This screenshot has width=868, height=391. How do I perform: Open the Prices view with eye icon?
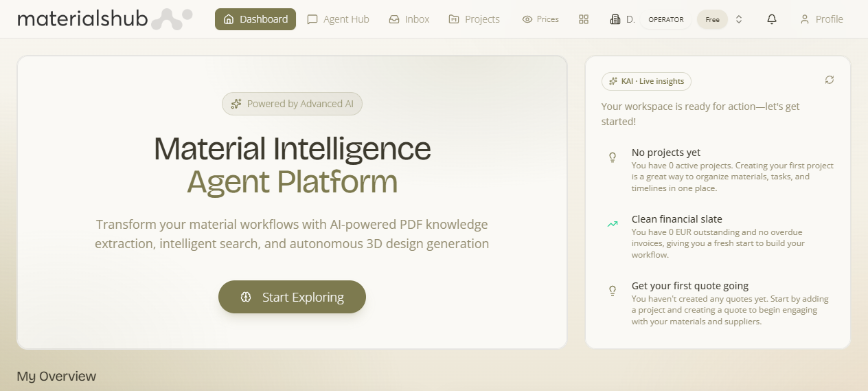point(540,19)
